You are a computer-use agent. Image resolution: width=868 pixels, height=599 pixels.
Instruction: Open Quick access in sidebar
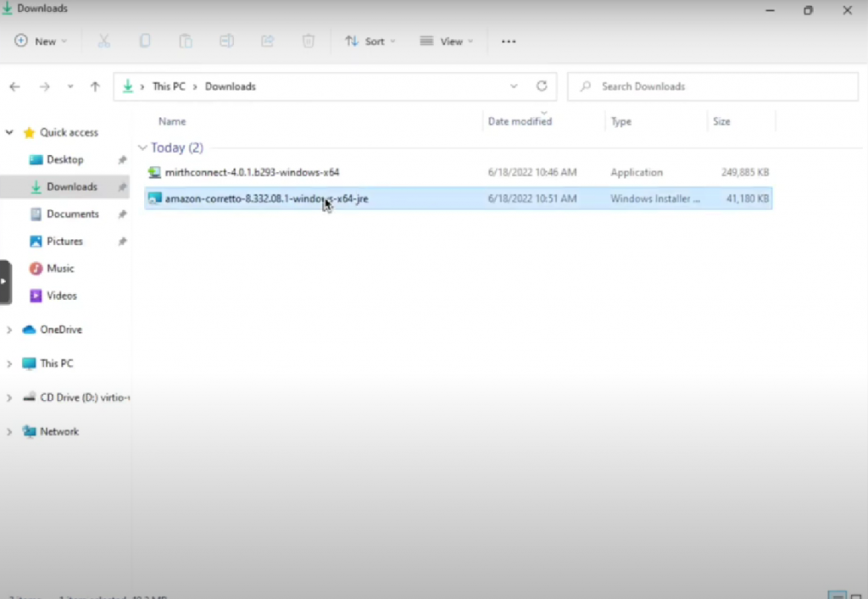click(x=69, y=133)
